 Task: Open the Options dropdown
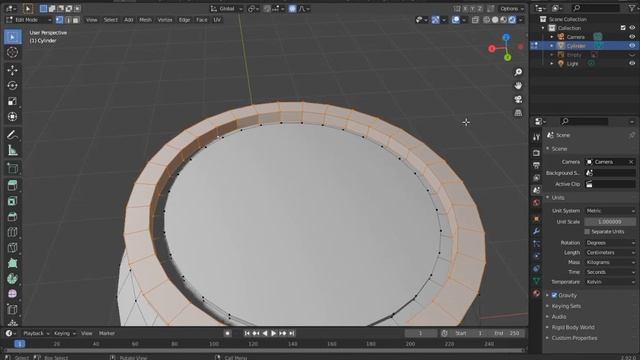(512, 9)
